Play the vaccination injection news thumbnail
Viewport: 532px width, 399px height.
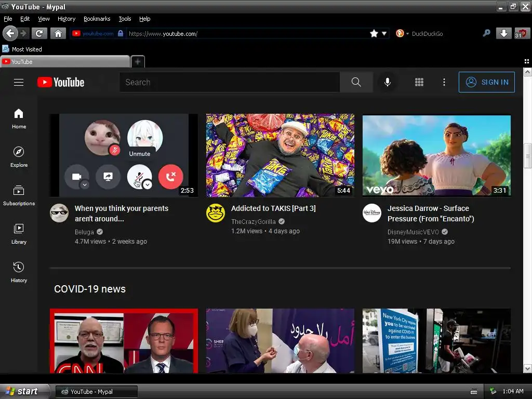click(x=280, y=341)
